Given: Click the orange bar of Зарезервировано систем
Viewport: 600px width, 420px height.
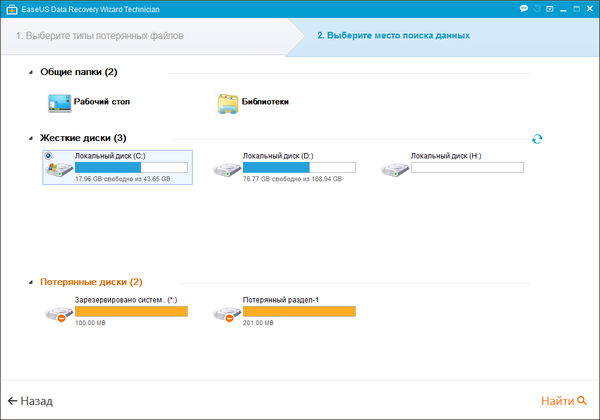Looking at the screenshot, I should (131, 311).
